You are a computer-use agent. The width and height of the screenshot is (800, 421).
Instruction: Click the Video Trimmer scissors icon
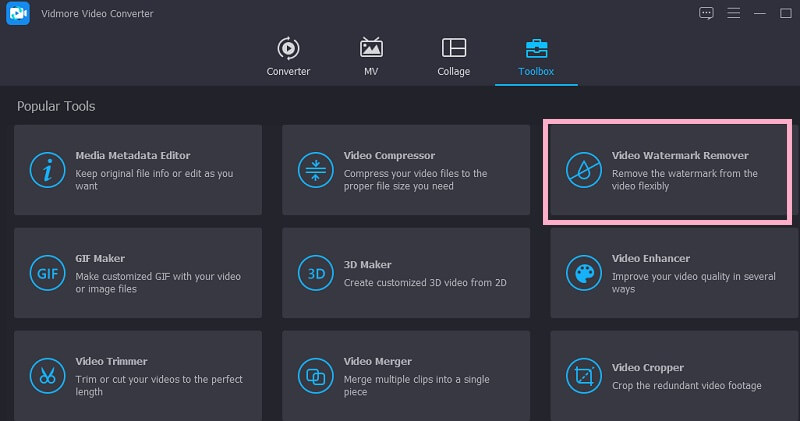[46, 376]
